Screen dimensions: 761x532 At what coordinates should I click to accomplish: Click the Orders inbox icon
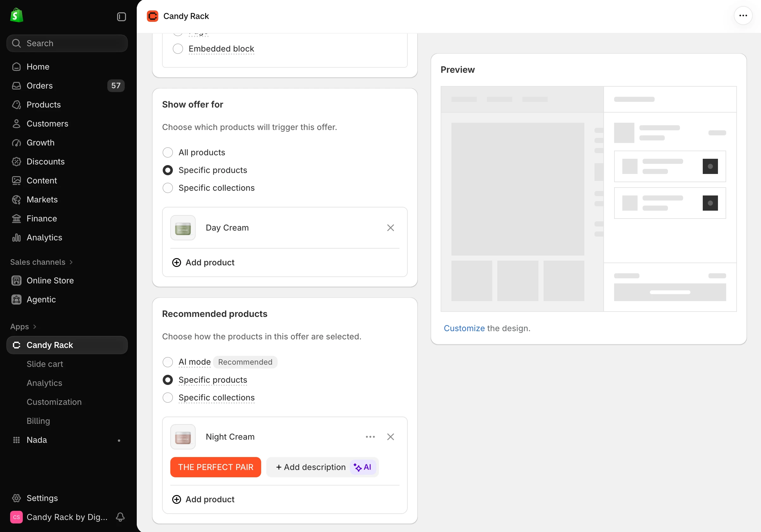pyautogui.click(x=16, y=86)
